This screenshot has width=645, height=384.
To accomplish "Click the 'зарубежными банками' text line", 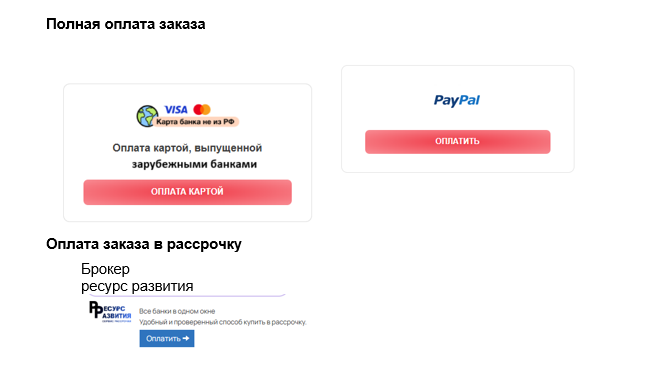I will tap(194, 164).
